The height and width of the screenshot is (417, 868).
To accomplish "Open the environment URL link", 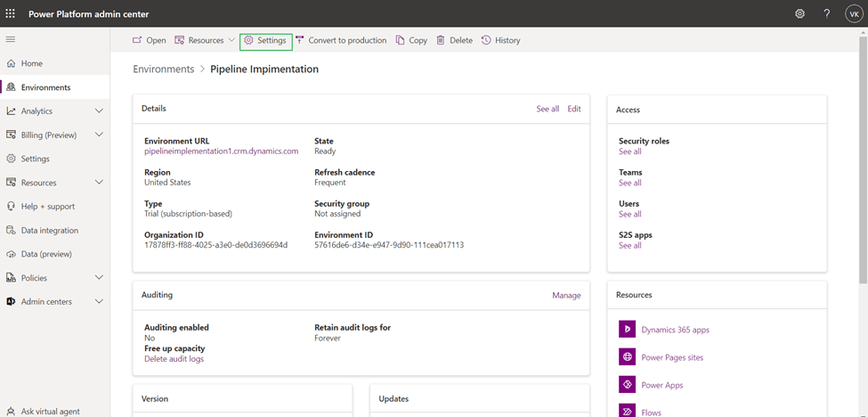I will tap(221, 151).
